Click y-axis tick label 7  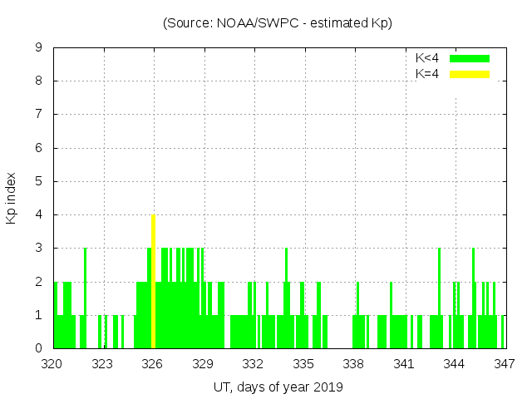tap(38, 115)
